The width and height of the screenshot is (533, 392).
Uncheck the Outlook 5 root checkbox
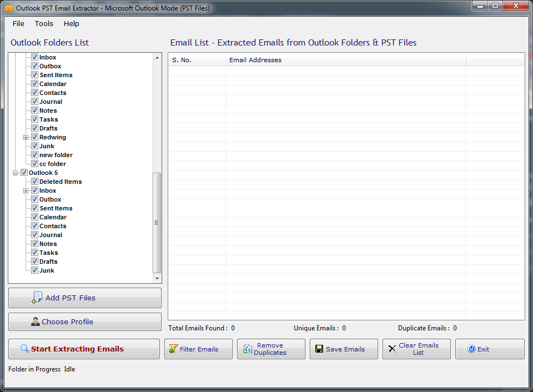(24, 173)
